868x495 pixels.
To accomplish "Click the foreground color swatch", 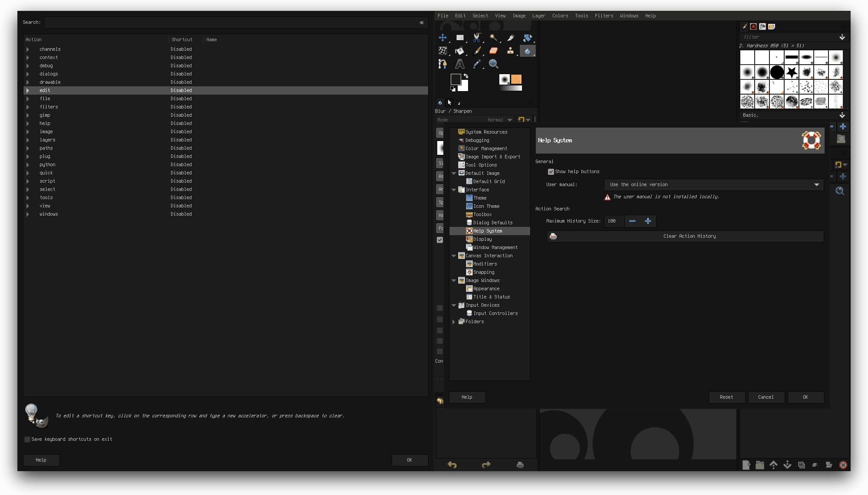I will (455, 79).
